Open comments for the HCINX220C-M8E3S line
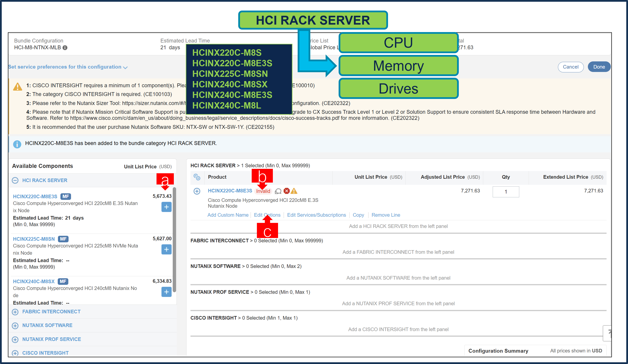The image size is (628, 364). point(278,191)
